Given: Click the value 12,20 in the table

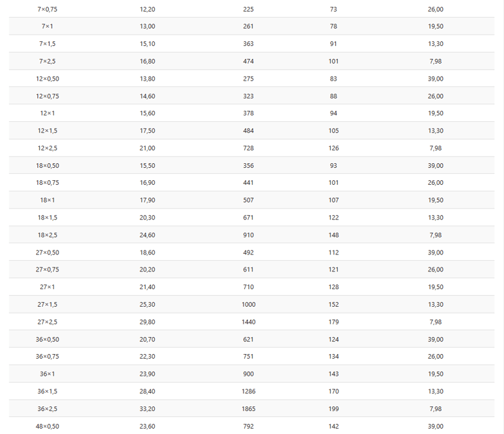Looking at the screenshot, I should [148, 9].
